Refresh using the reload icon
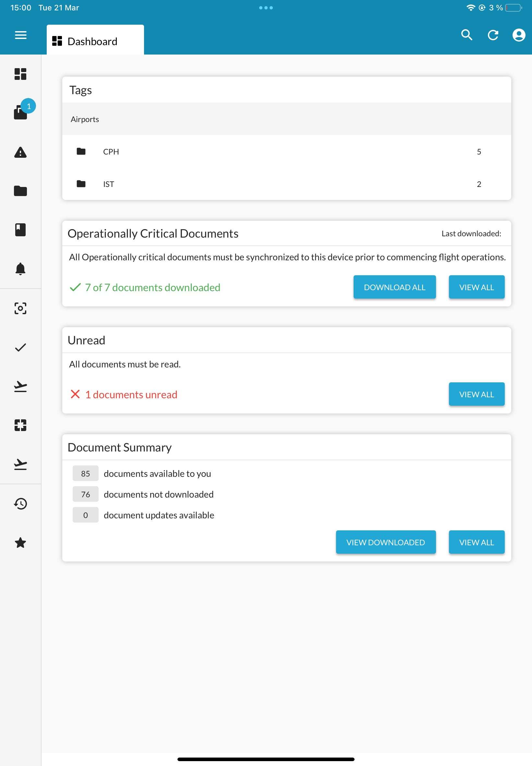This screenshot has width=532, height=766. click(493, 35)
